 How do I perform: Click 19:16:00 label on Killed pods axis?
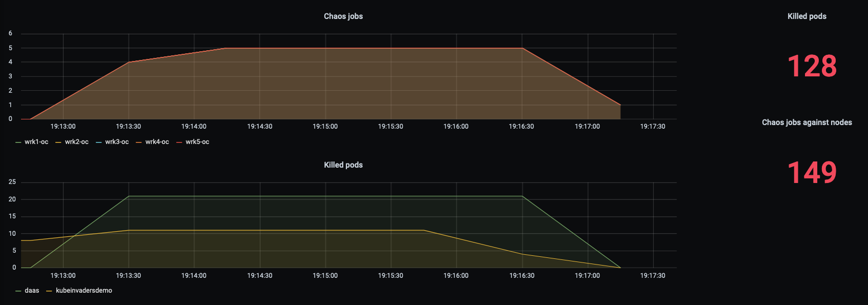pyautogui.click(x=456, y=276)
